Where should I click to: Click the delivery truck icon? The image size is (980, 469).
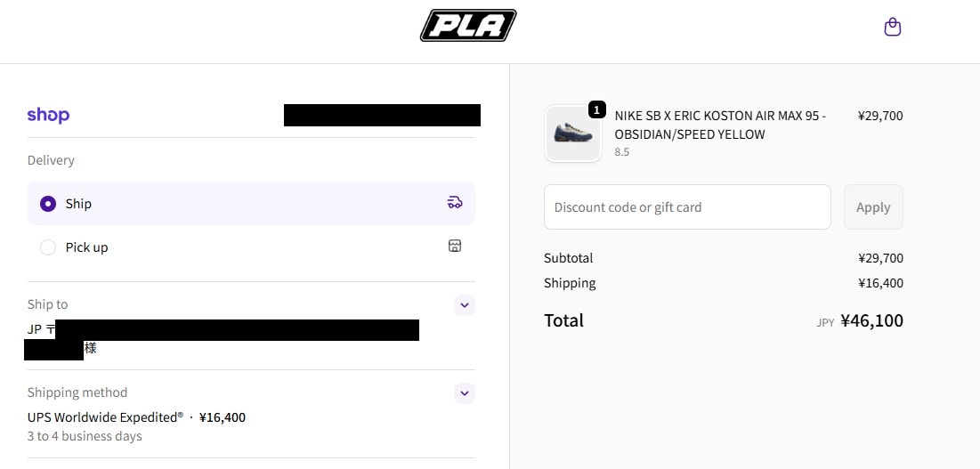[455, 203]
